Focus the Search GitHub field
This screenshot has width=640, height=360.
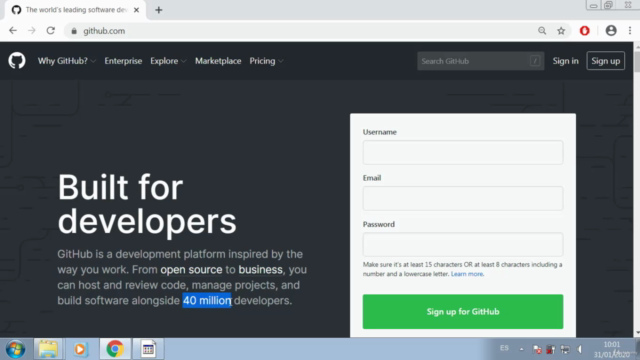pos(480,61)
